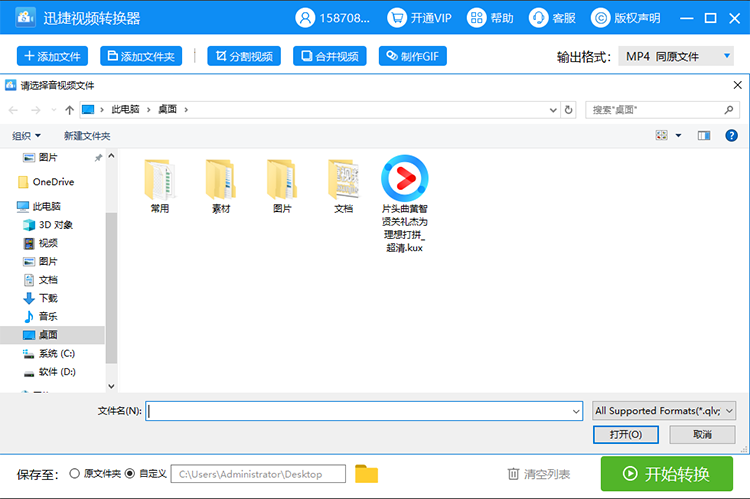Click 新建文件夹
The image size is (750, 499).
tap(87, 136)
